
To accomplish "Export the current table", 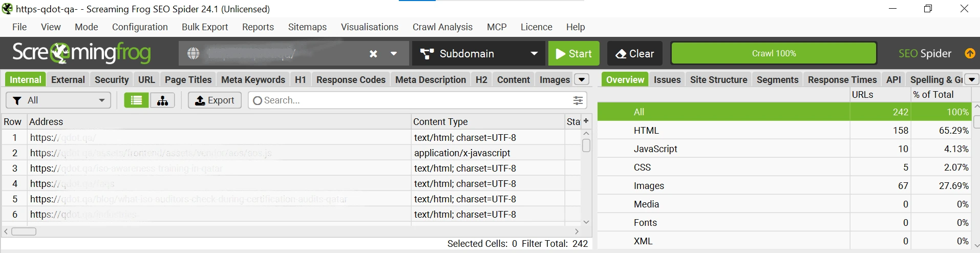I will click(215, 100).
